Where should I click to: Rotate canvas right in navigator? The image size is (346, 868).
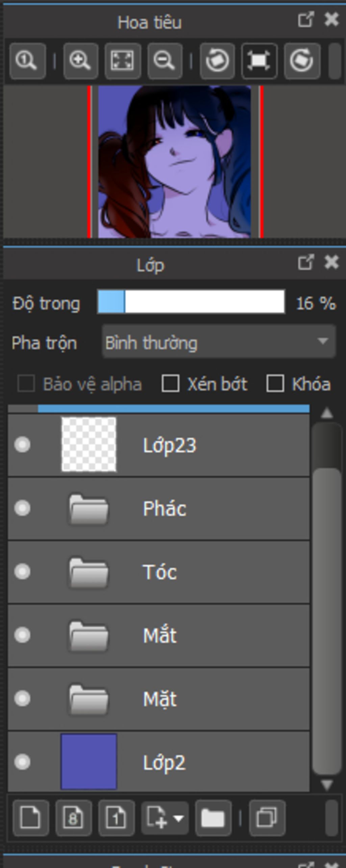(x=302, y=61)
